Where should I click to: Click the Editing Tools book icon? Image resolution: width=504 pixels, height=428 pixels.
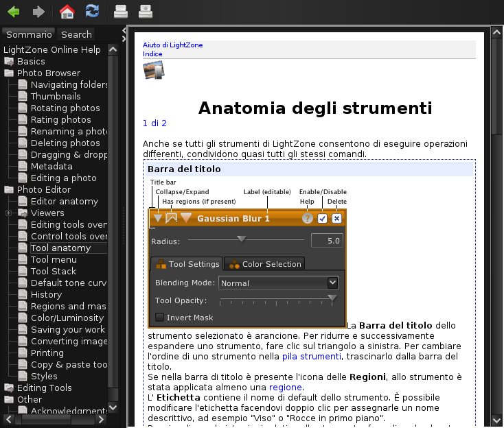click(9, 388)
